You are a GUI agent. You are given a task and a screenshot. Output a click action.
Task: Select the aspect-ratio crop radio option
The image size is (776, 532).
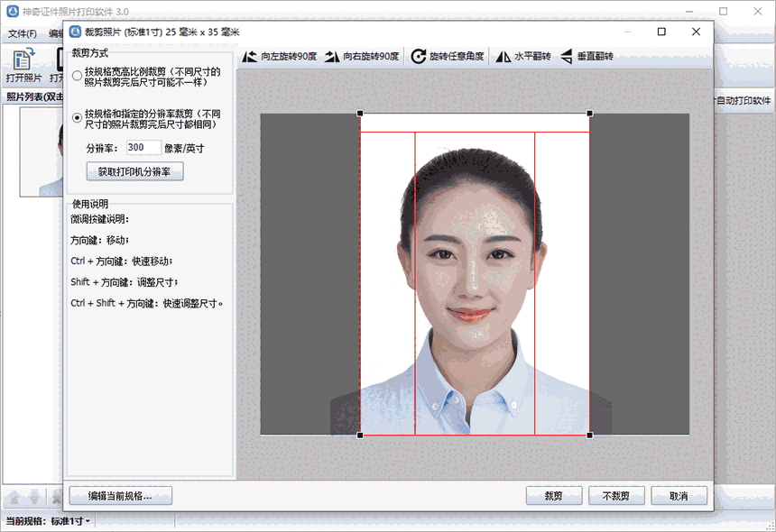76,76
